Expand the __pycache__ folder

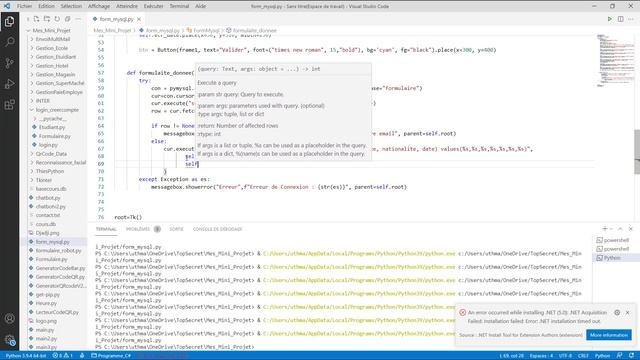(53, 119)
